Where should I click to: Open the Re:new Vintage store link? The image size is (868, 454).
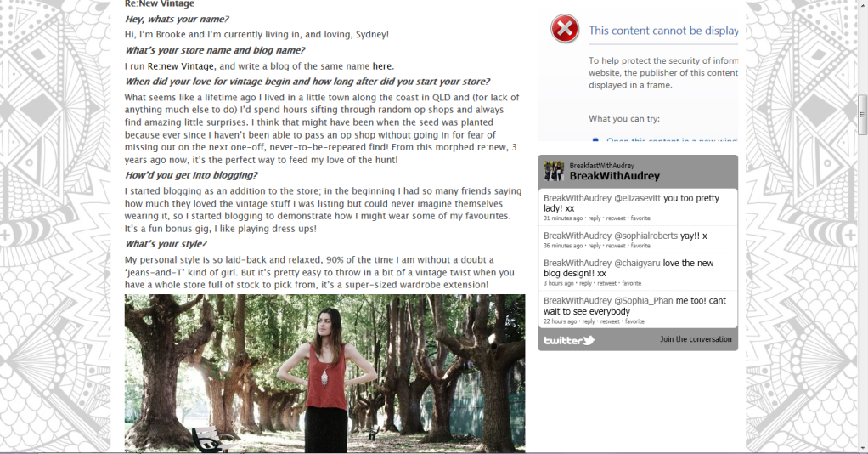pos(180,66)
